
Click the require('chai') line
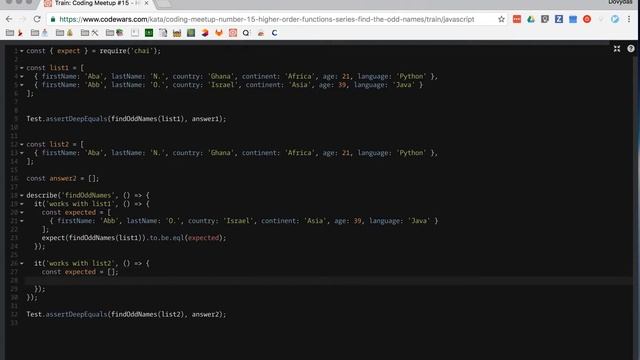[93, 51]
